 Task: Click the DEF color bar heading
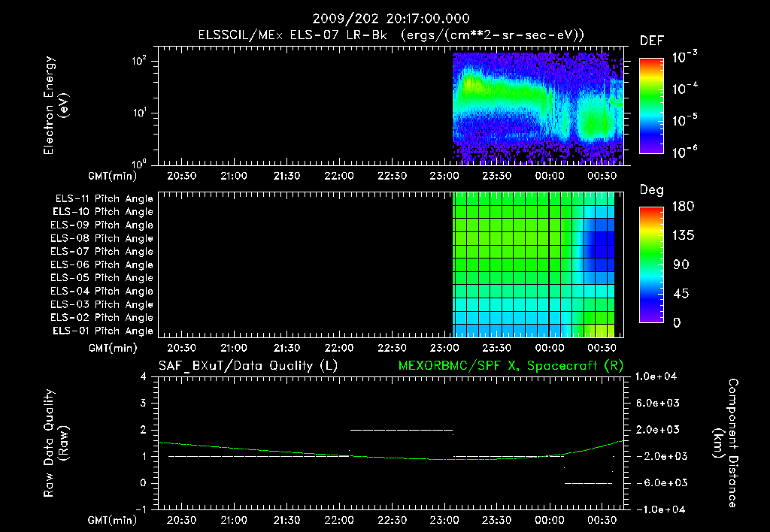pos(652,41)
